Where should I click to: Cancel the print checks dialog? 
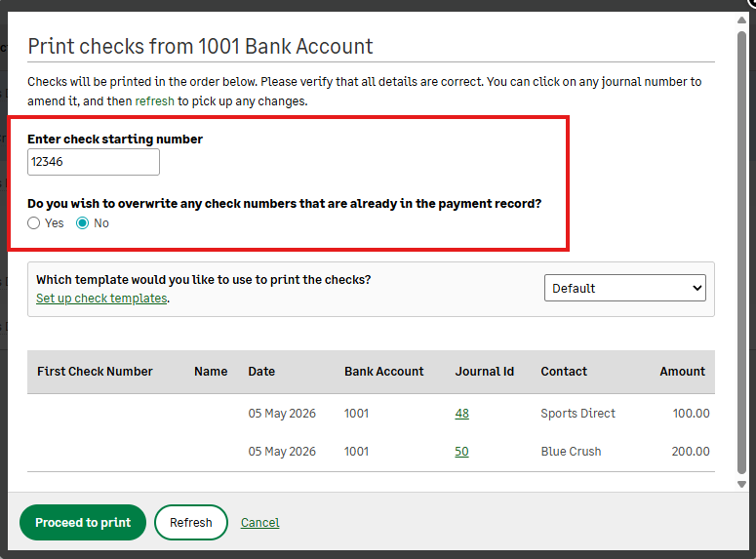tap(259, 522)
